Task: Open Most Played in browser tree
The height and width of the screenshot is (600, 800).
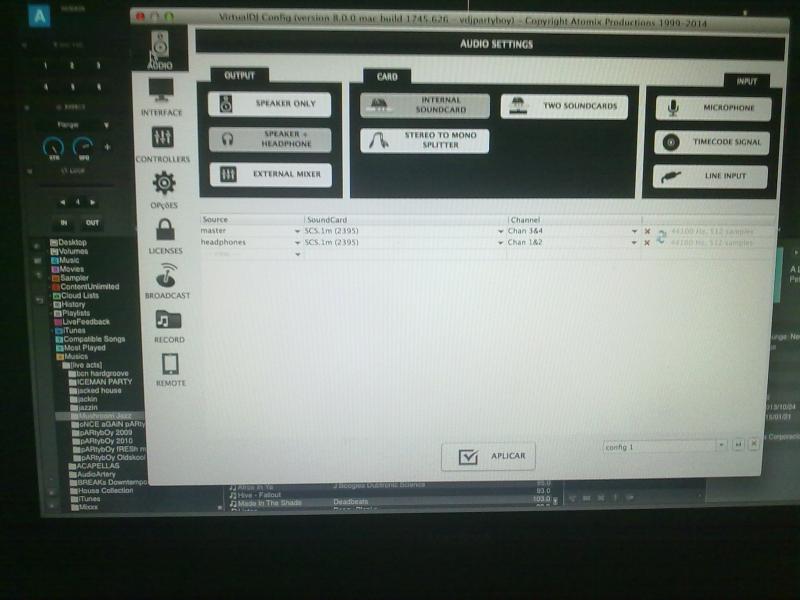Action: [81, 347]
